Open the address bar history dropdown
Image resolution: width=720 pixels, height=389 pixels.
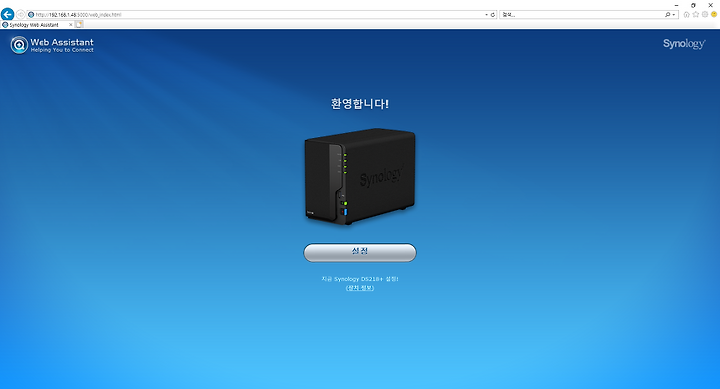click(x=487, y=15)
